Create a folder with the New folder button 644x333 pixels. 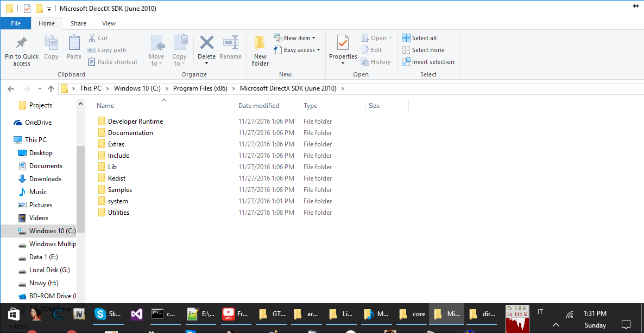(x=260, y=51)
